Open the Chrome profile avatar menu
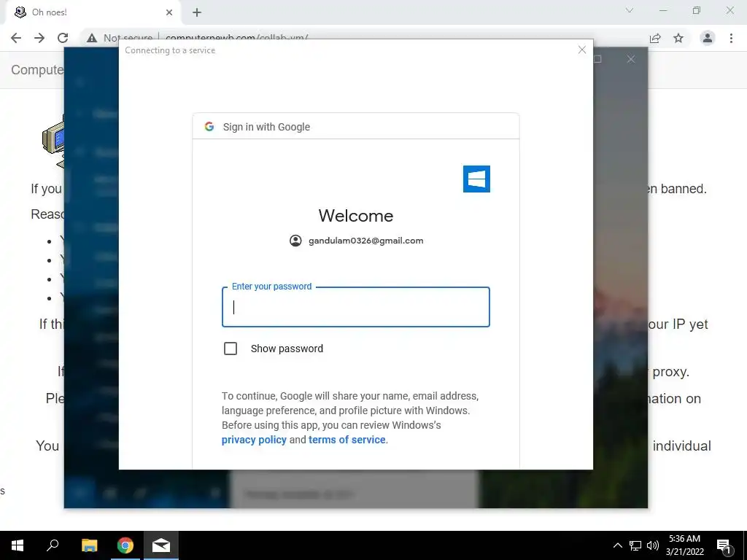Viewport: 747px width, 560px height. [x=708, y=38]
